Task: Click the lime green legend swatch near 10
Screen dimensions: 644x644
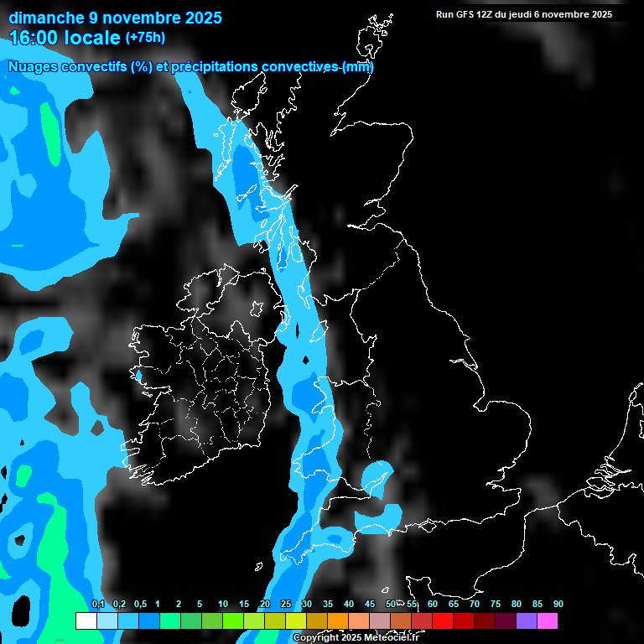Action: click(x=232, y=621)
